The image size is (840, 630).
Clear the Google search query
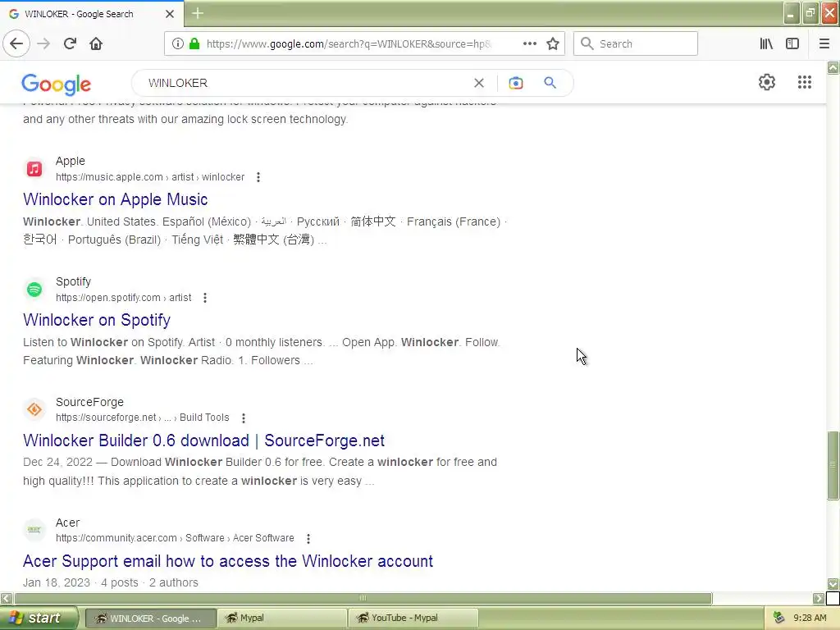coord(479,83)
